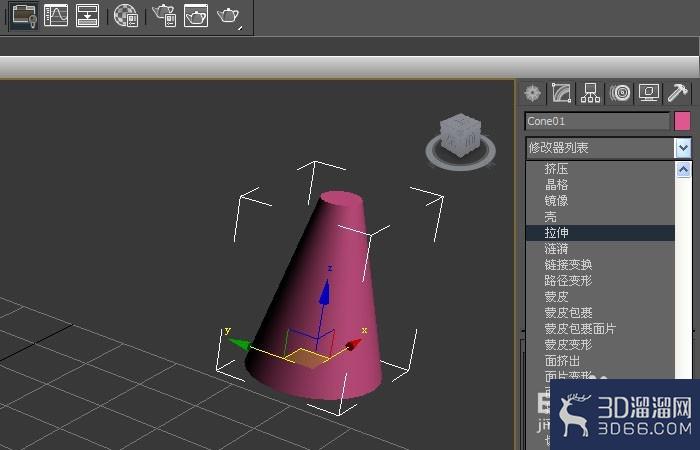Open the Display panel tab
Screen dimensions: 700x450
coord(649,93)
